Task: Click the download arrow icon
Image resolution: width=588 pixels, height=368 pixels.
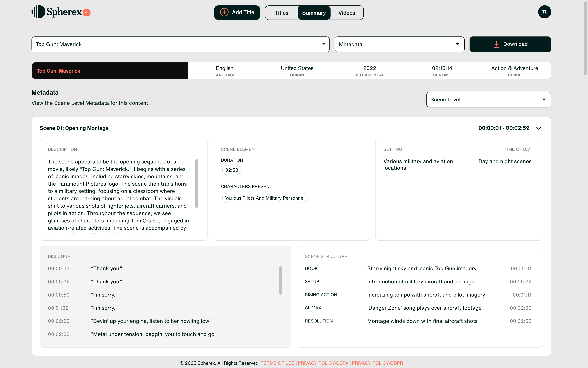Action: point(496,44)
